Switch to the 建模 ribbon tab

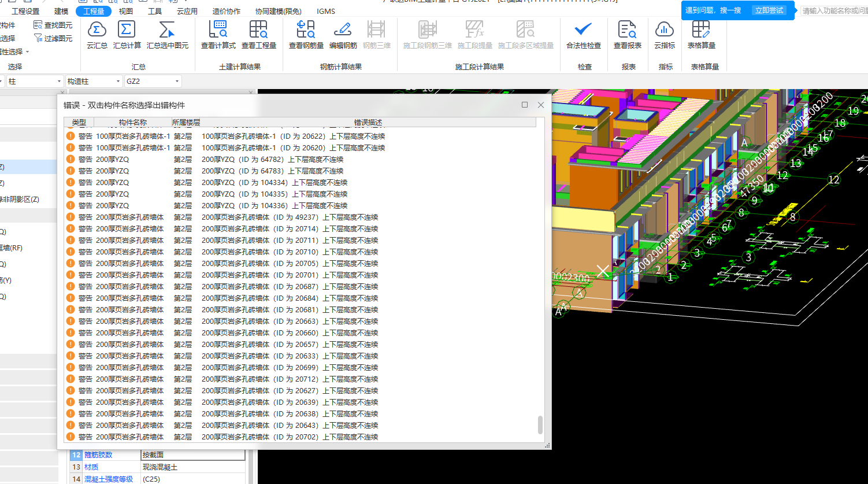click(61, 11)
